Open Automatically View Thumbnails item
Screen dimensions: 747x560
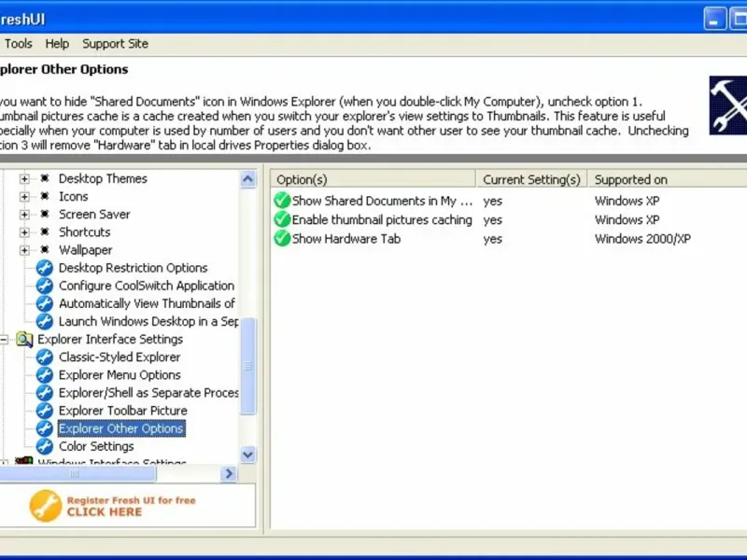pyautogui.click(x=147, y=303)
